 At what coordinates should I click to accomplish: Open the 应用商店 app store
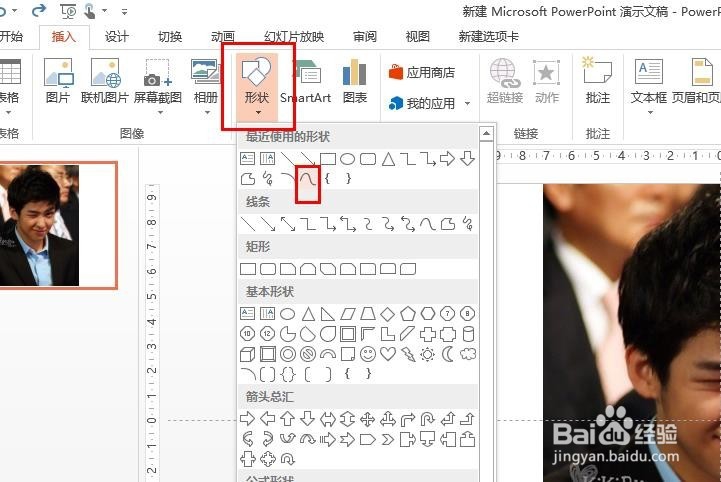422,72
